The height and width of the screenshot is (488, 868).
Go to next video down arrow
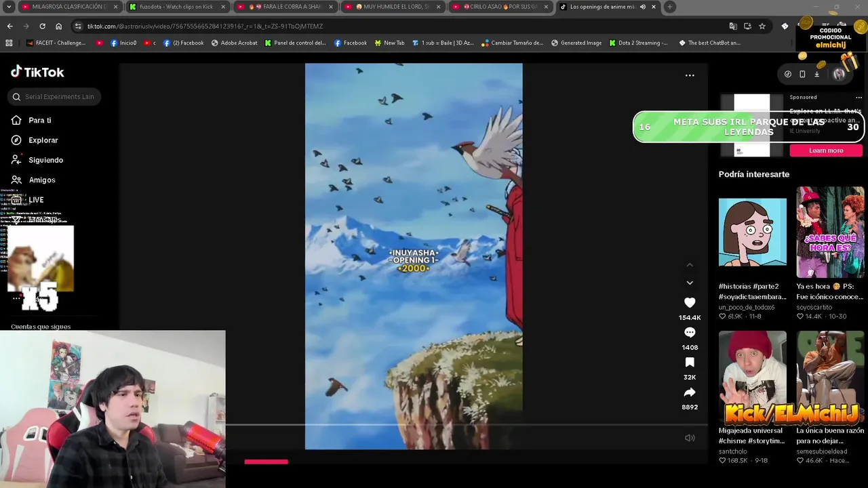click(690, 283)
